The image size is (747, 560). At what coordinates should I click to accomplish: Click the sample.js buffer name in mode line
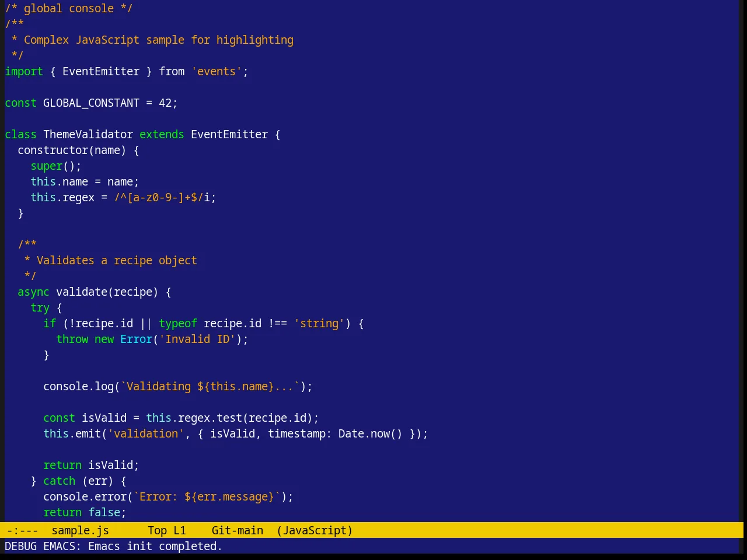pos(80,530)
